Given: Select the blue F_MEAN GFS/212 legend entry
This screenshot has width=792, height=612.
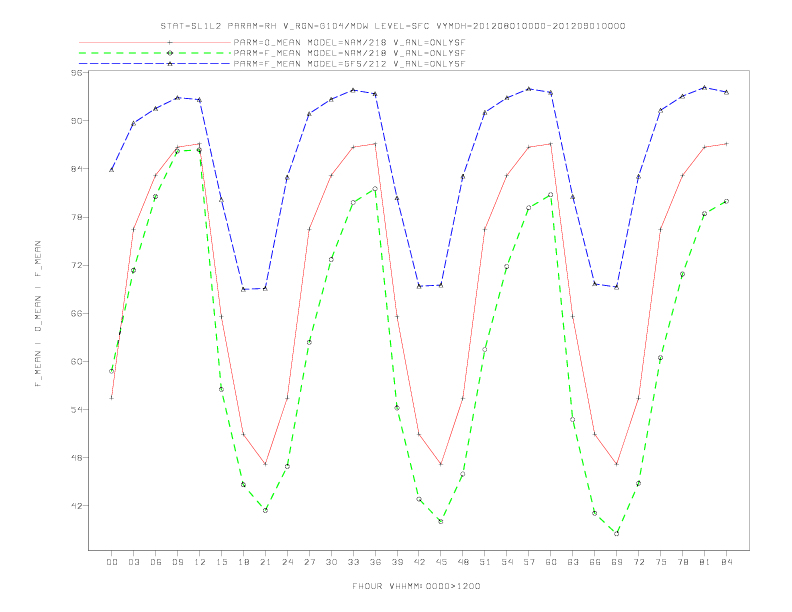Looking at the screenshot, I should tap(272, 64).
